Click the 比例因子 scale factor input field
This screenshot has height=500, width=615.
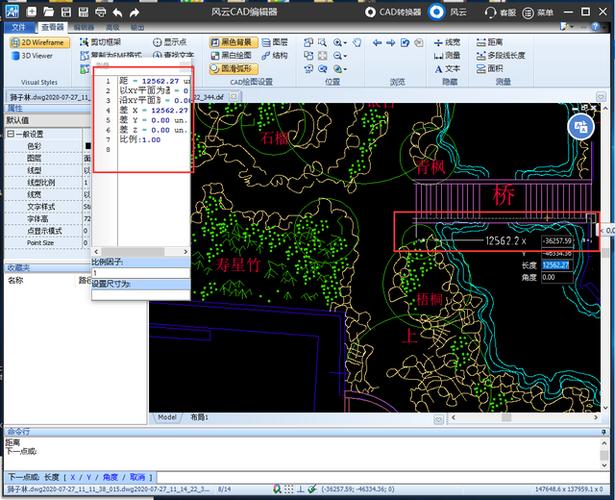[140, 272]
